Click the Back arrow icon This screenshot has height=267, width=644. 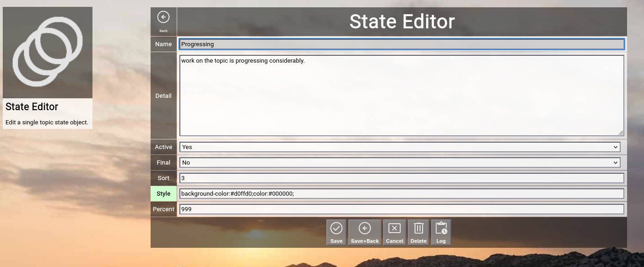coord(163,17)
